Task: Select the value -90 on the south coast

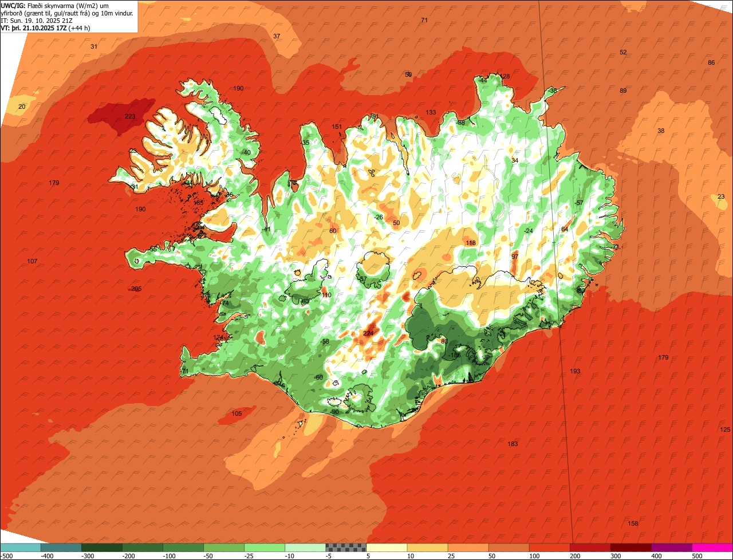Action: pyautogui.click(x=334, y=412)
